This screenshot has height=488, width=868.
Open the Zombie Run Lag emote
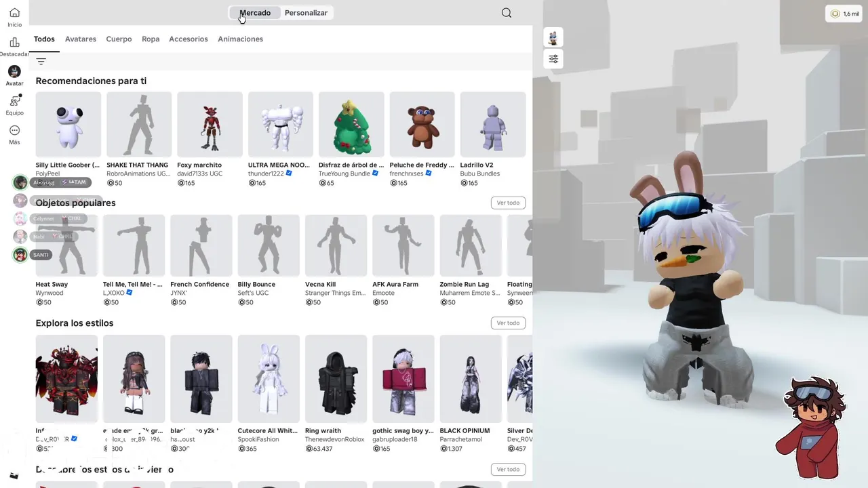(x=471, y=245)
